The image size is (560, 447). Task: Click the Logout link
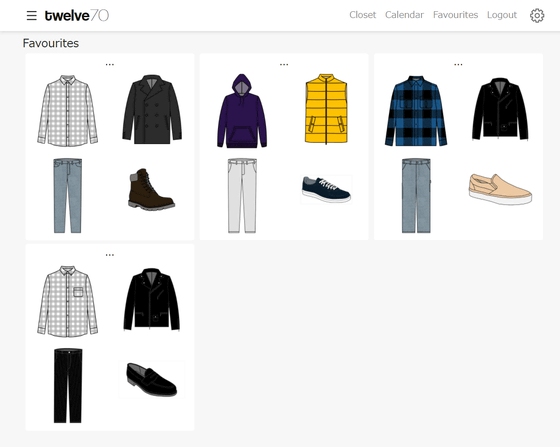point(502,15)
